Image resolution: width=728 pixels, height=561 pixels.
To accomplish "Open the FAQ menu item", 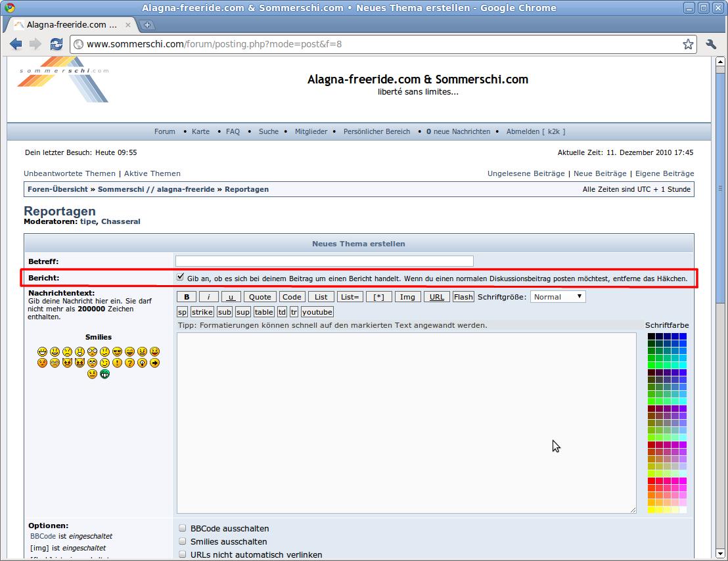I will click(x=233, y=131).
